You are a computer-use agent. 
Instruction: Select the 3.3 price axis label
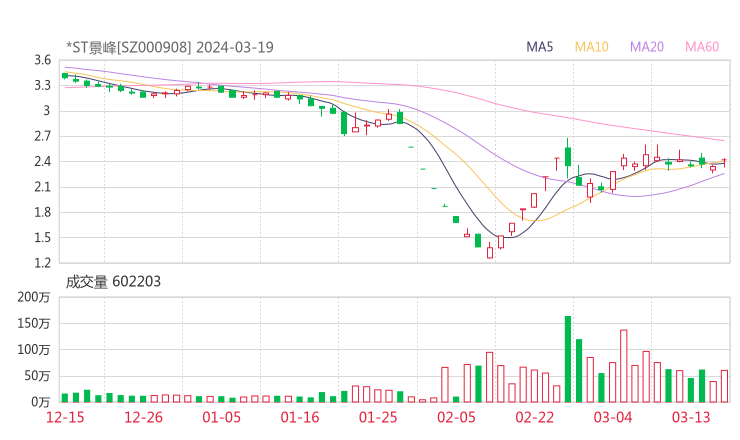[x=42, y=86]
